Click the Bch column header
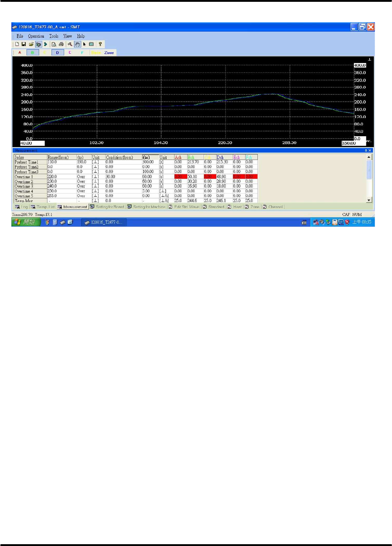Image resolution: width=392 pixels, height=546 pixels. pos(195,157)
